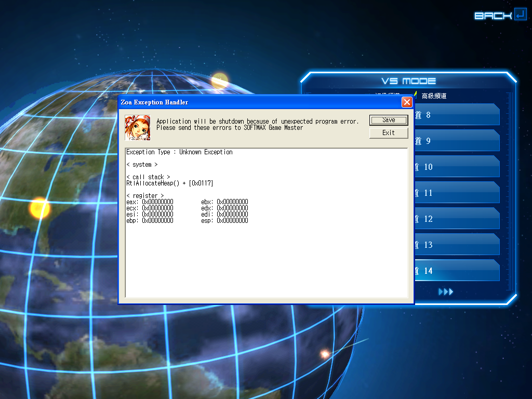Click the orange marker near globe's lower right
This screenshot has height=399, width=532.
pos(325,354)
